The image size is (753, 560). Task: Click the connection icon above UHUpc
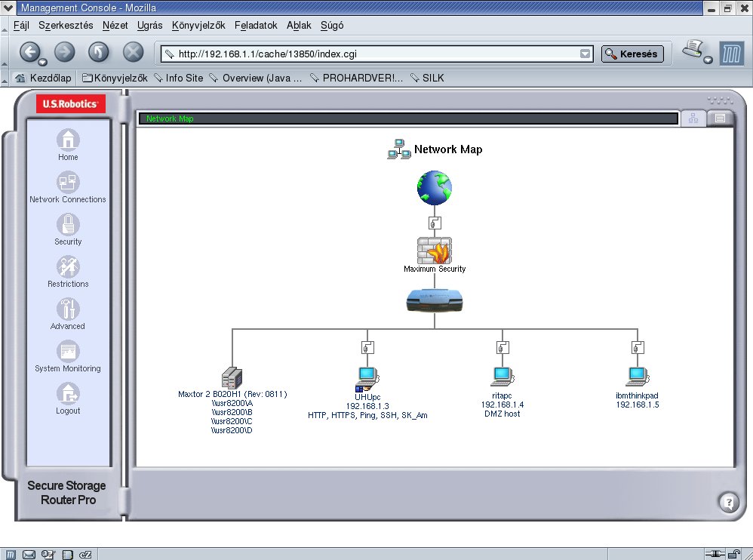[x=367, y=347]
